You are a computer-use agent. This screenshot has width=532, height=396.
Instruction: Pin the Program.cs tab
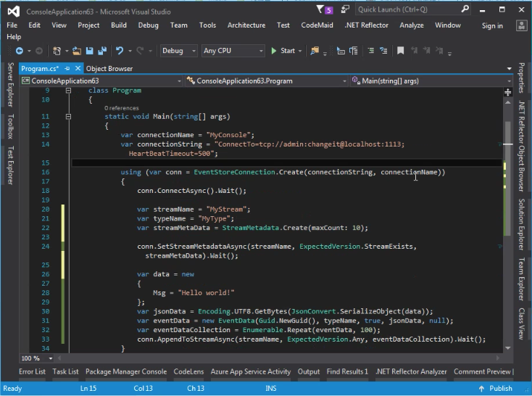point(67,69)
